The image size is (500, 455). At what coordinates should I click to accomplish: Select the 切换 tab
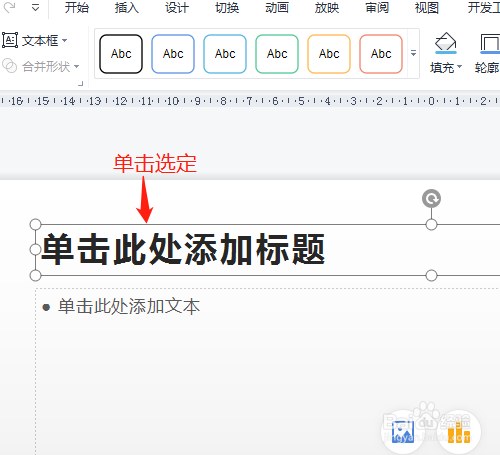pyautogui.click(x=227, y=8)
